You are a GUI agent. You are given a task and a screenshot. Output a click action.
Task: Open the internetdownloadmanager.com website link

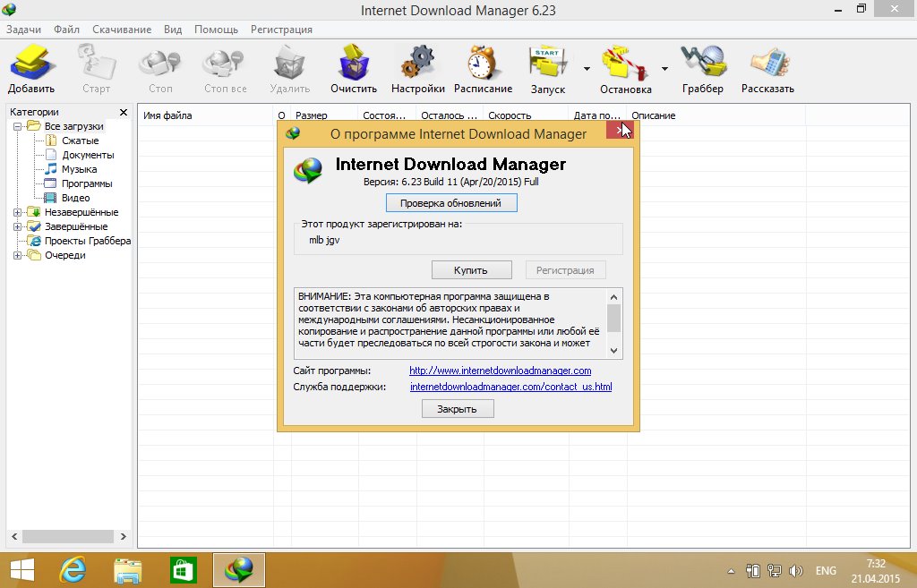(500, 371)
